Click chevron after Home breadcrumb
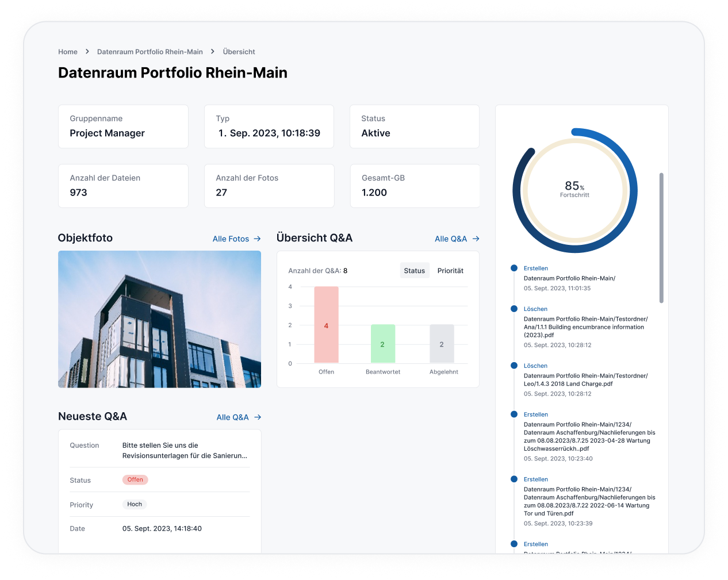This screenshot has width=728, height=580. pos(87,52)
